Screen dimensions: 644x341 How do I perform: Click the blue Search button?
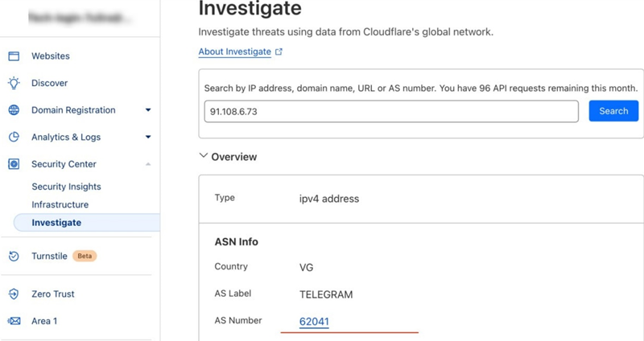point(613,111)
